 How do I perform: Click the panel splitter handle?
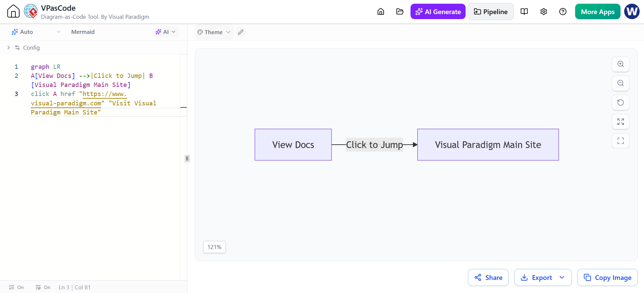tap(187, 158)
